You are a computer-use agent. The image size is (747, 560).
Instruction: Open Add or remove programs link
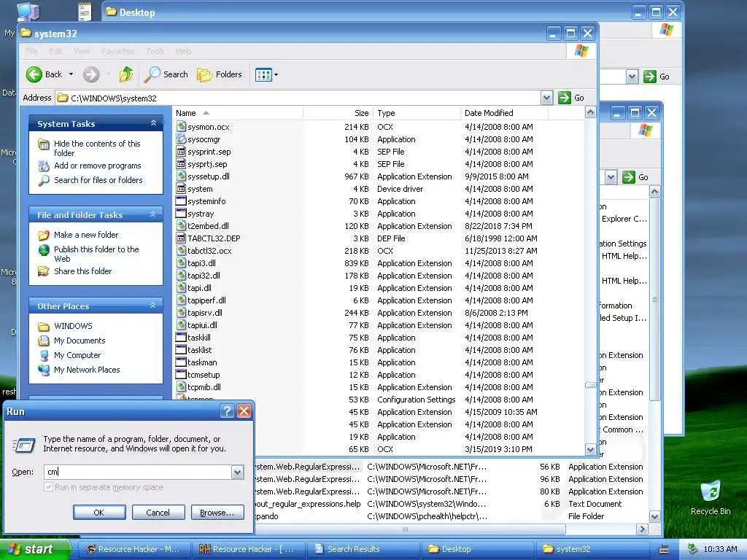click(x=97, y=166)
